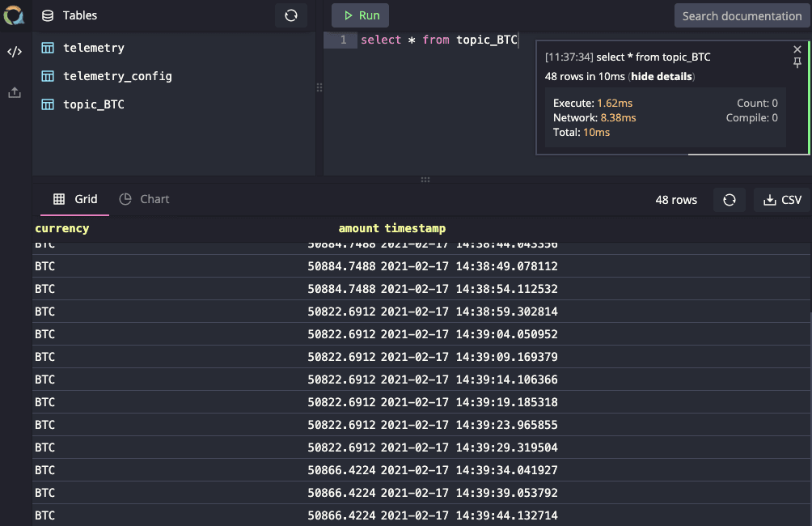Pin the query notification
Viewport: 812px width, 526px height.
[x=797, y=64]
